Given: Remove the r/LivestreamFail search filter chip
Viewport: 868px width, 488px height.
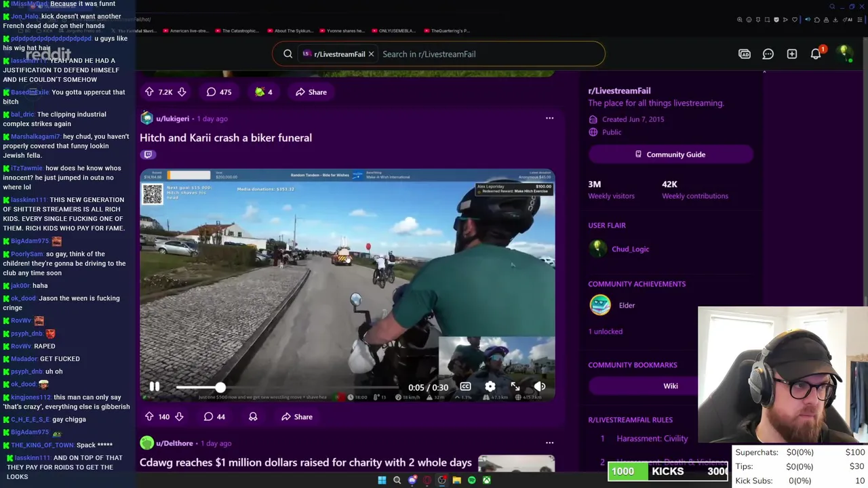Looking at the screenshot, I should click(x=371, y=54).
